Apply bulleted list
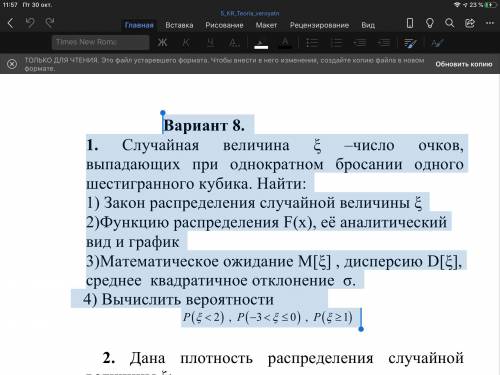Image resolution: width=500 pixels, height=375 pixels. point(312,42)
